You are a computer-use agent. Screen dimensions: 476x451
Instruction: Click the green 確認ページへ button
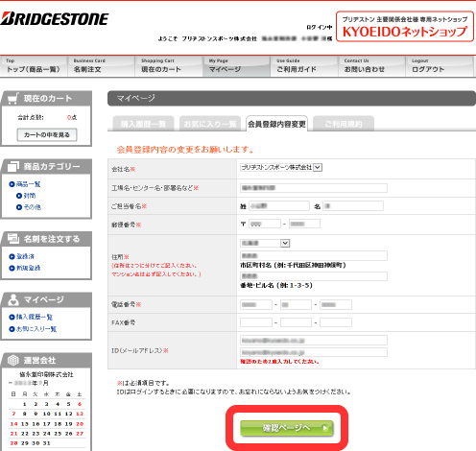click(x=287, y=428)
